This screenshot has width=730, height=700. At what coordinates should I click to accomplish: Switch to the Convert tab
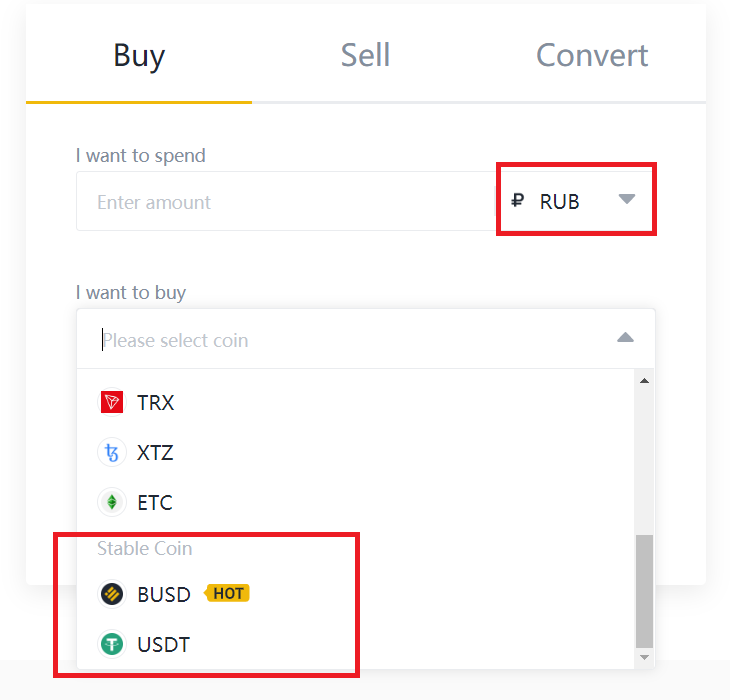592,55
